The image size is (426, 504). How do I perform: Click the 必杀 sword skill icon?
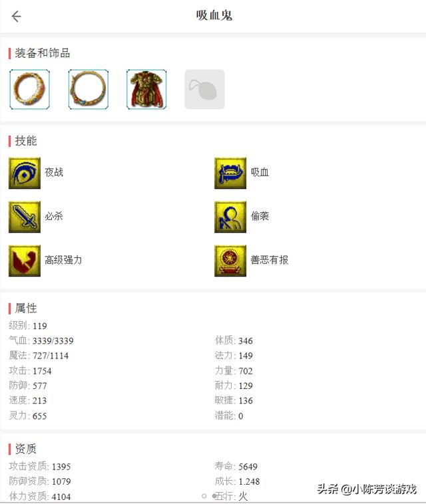[25, 217]
